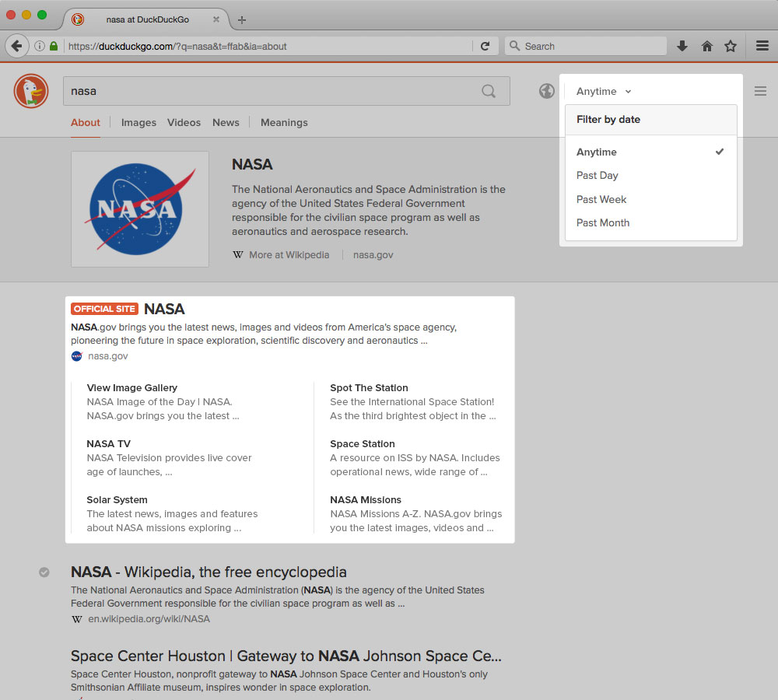Select the Anytime filter option
Image resolution: width=778 pixels, height=700 pixels.
pos(596,152)
